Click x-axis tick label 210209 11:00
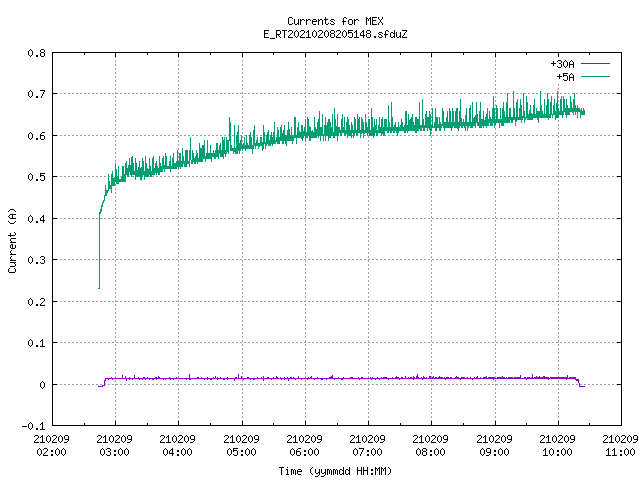The width and height of the screenshot is (640, 480). click(620, 445)
